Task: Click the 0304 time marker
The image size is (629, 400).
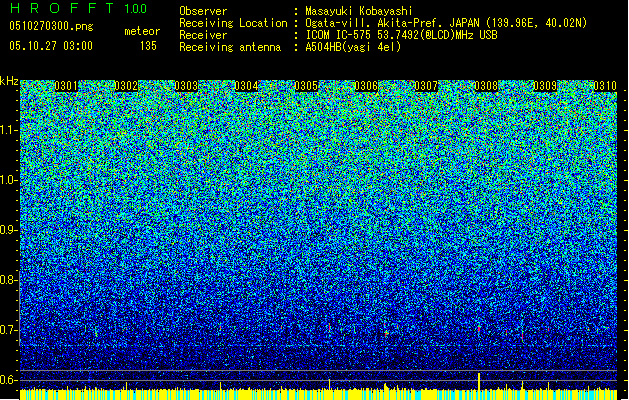Action: [246, 86]
